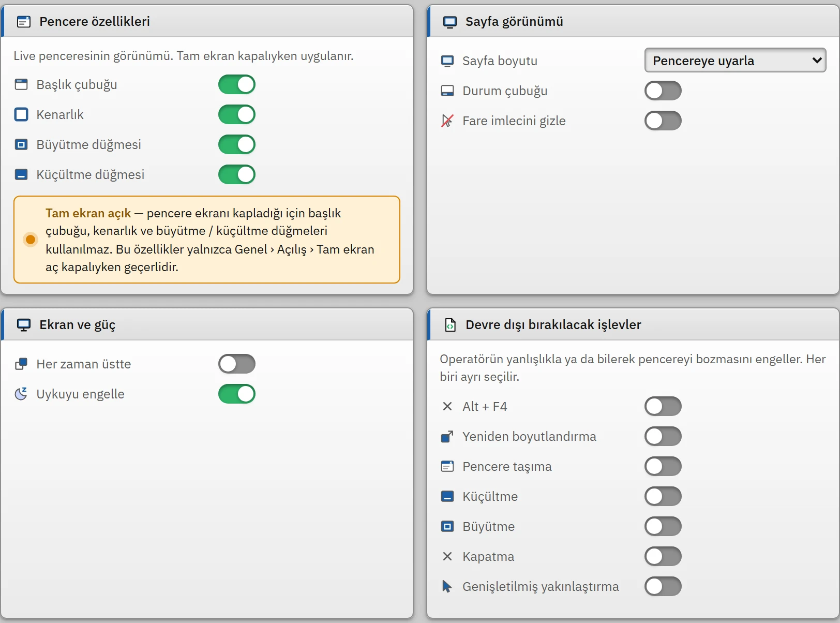Disable the Başlık çubuğu toggle
This screenshot has width=840, height=623.
237,84
